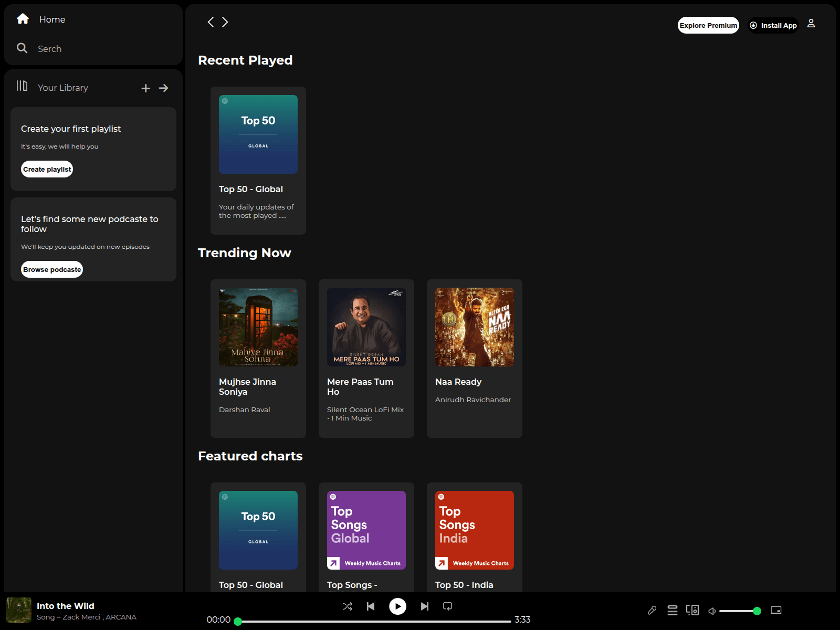Go back with the left chevron

point(211,22)
